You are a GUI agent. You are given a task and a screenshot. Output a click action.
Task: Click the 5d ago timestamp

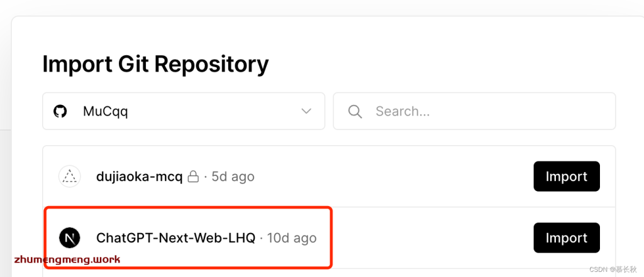(x=233, y=177)
